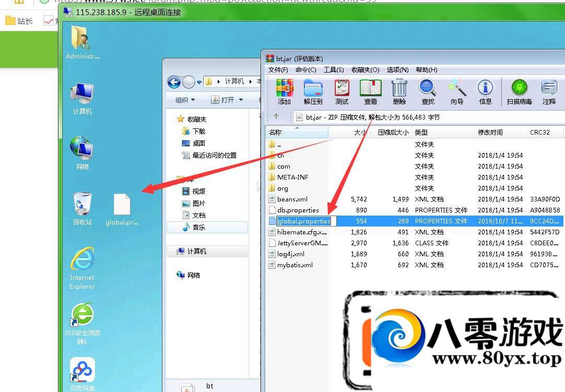Open the Wizard (向导) toolbar icon
565x392 pixels.
(x=457, y=92)
